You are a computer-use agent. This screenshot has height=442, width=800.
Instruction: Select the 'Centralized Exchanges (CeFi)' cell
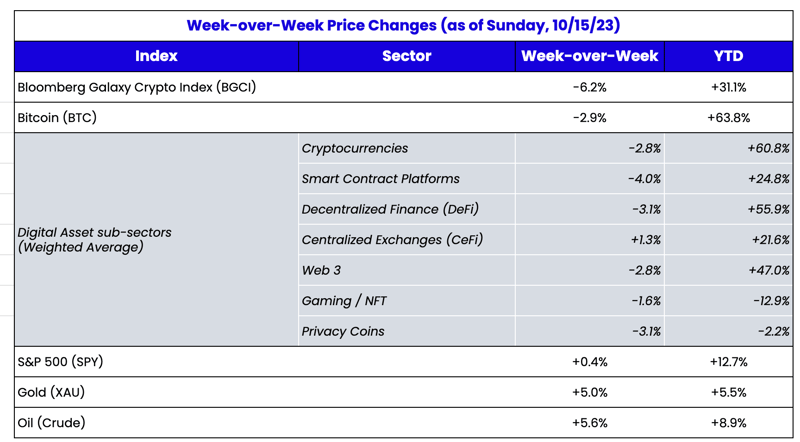tap(392, 240)
